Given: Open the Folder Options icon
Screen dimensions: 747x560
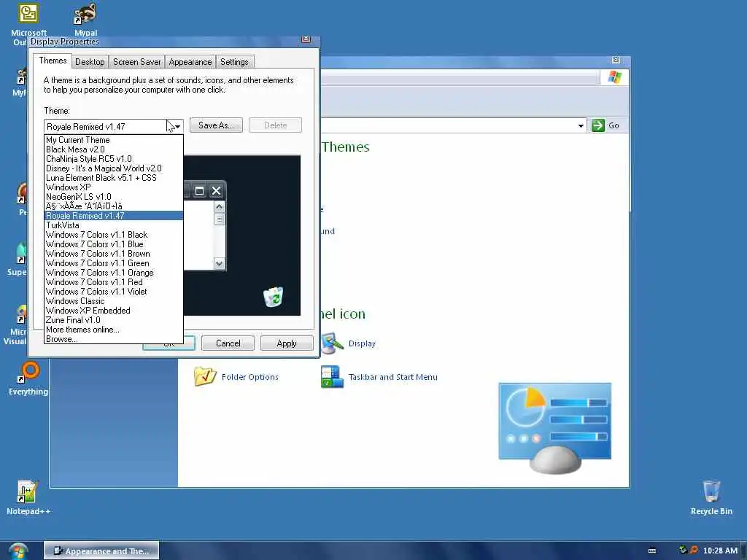Looking at the screenshot, I should tap(205, 376).
